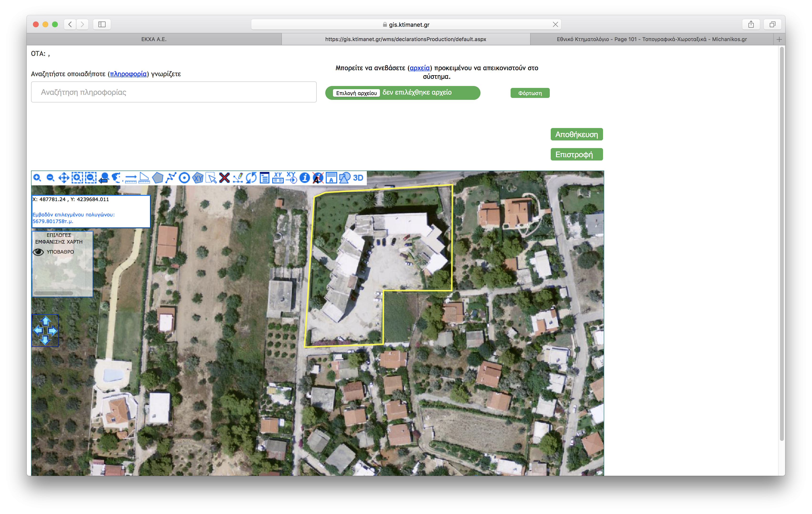Click the blue info identify tool
The width and height of the screenshot is (812, 514).
click(x=304, y=178)
